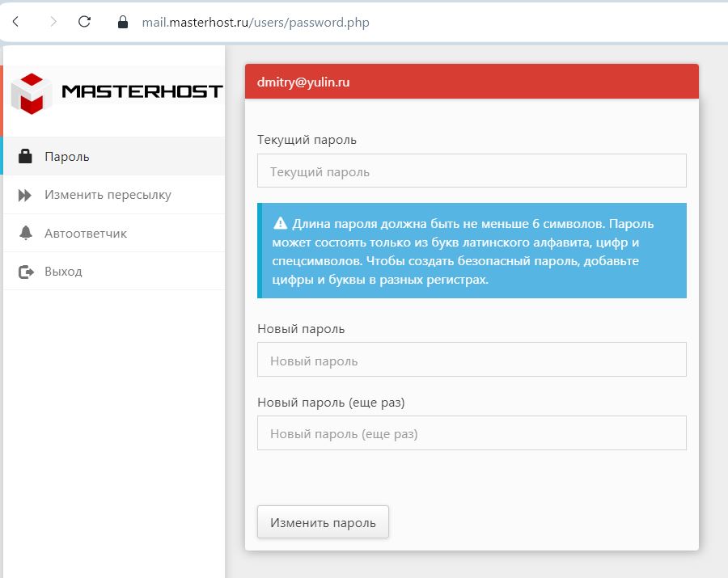Screen dimensions: 728x578
Task: Select Автоответчик in the sidebar
Action: click(x=114, y=233)
